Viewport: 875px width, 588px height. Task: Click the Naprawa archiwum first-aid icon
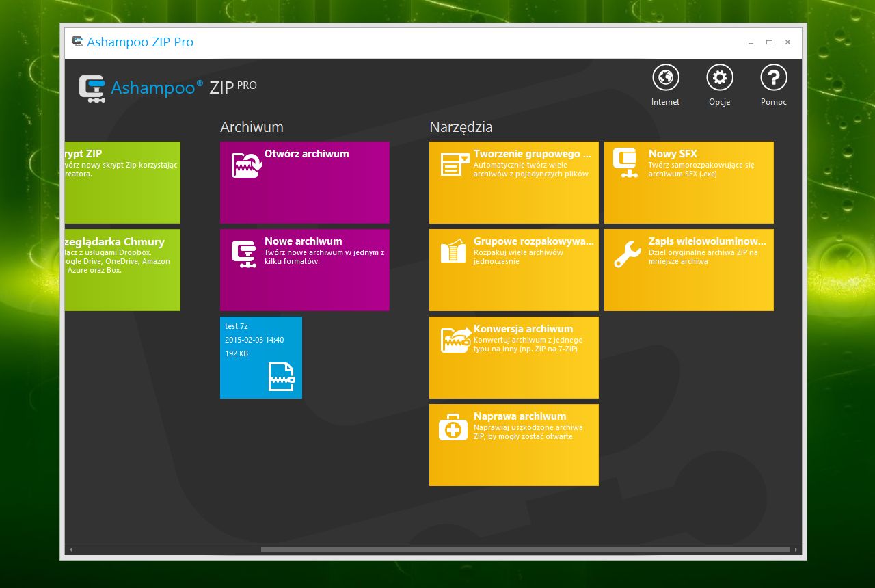point(453,429)
